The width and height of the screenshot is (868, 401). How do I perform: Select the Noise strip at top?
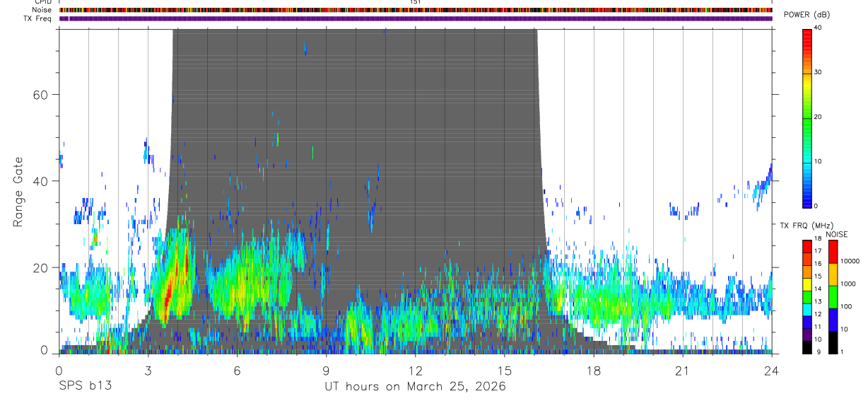[x=416, y=10]
